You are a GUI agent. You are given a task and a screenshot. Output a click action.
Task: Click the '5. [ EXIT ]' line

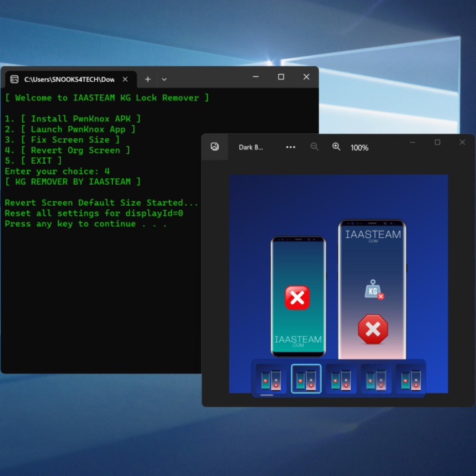pos(33,161)
